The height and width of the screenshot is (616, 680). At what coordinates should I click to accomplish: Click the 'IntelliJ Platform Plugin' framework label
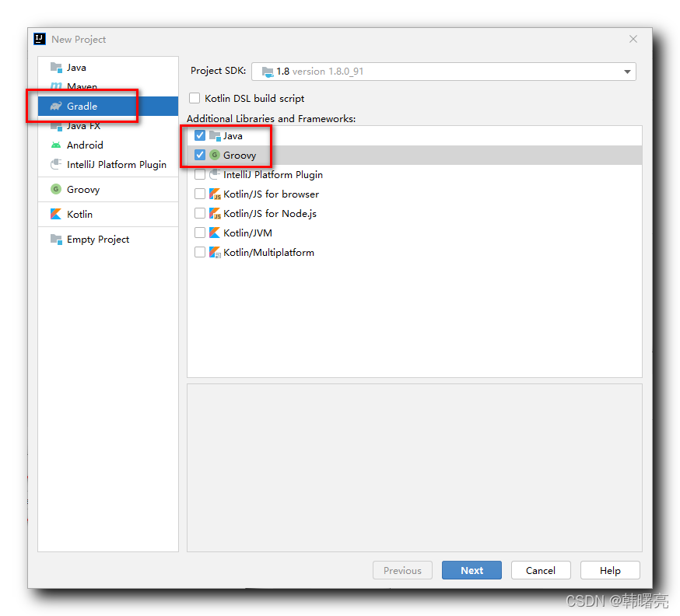click(273, 175)
